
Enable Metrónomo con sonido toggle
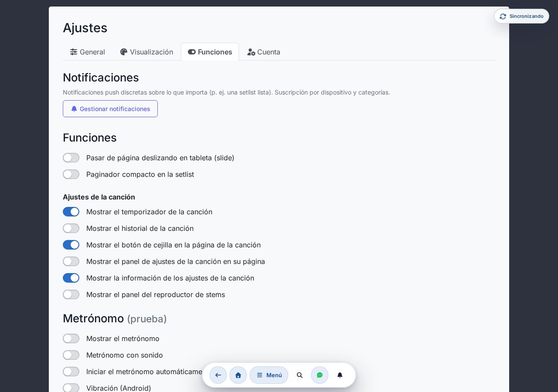(71, 355)
